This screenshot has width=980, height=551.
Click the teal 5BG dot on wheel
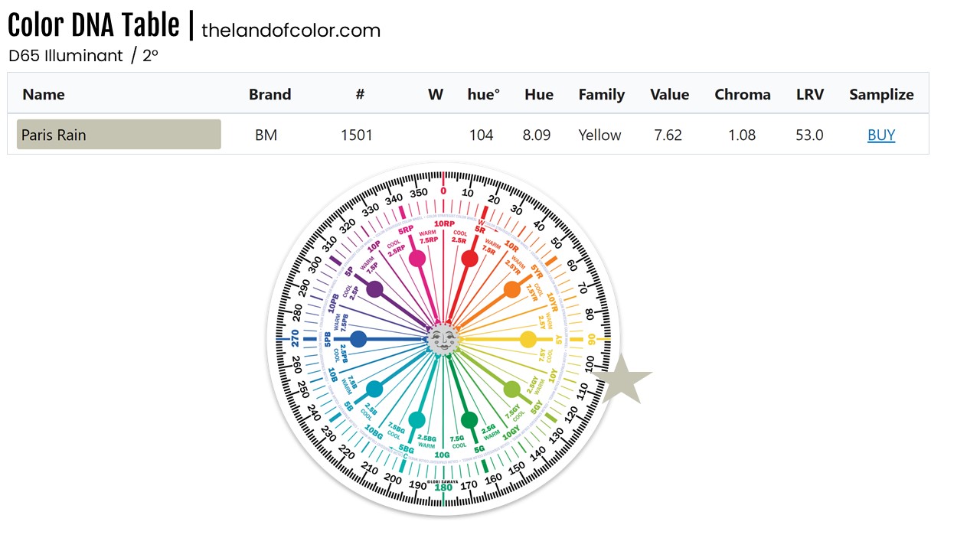pos(416,419)
